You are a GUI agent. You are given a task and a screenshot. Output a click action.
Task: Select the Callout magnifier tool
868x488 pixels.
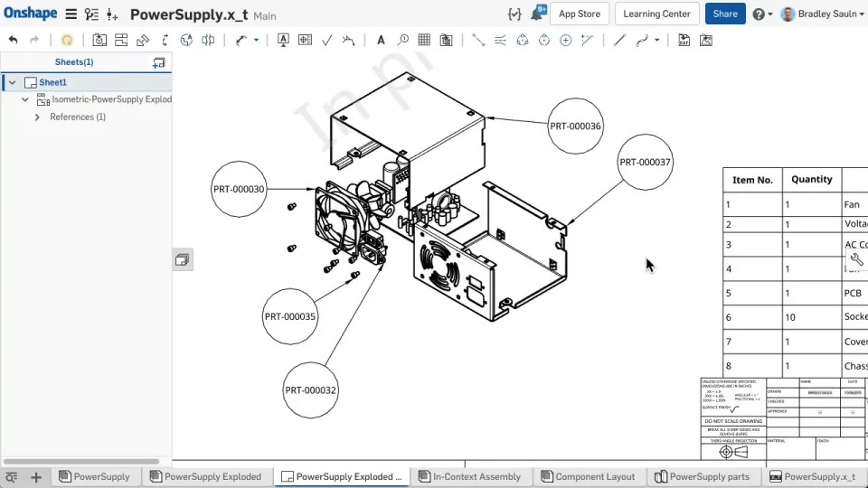402,40
